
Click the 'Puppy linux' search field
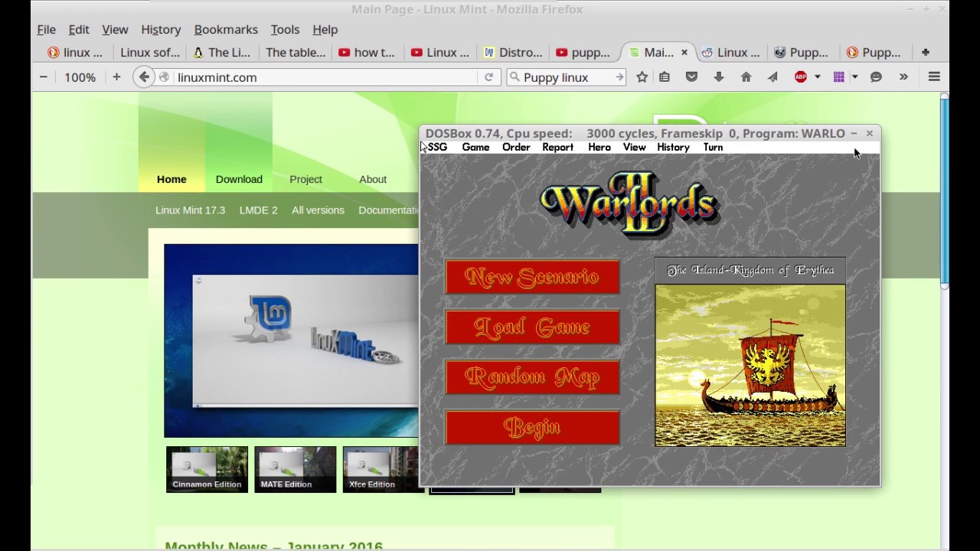567,77
